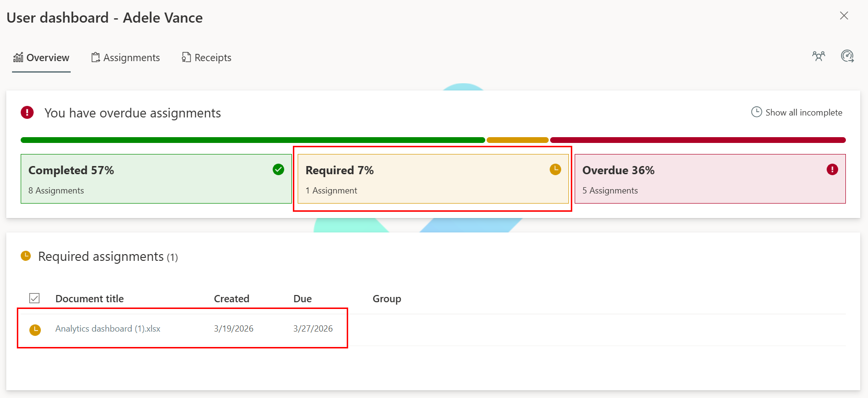Toggle the select-all checkbox in document table
Screen dimensions: 868x398
click(34, 298)
